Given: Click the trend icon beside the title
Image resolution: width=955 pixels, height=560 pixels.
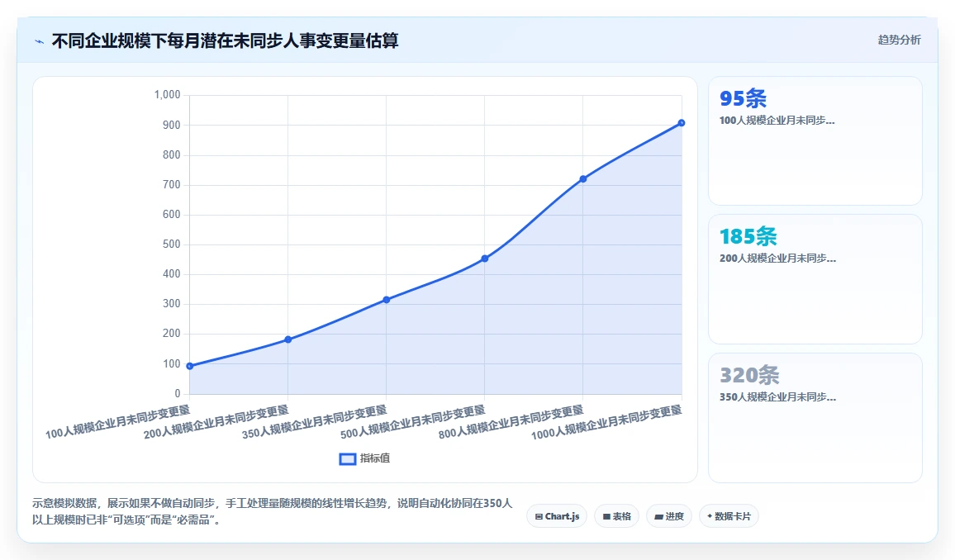Looking at the screenshot, I should (40, 41).
